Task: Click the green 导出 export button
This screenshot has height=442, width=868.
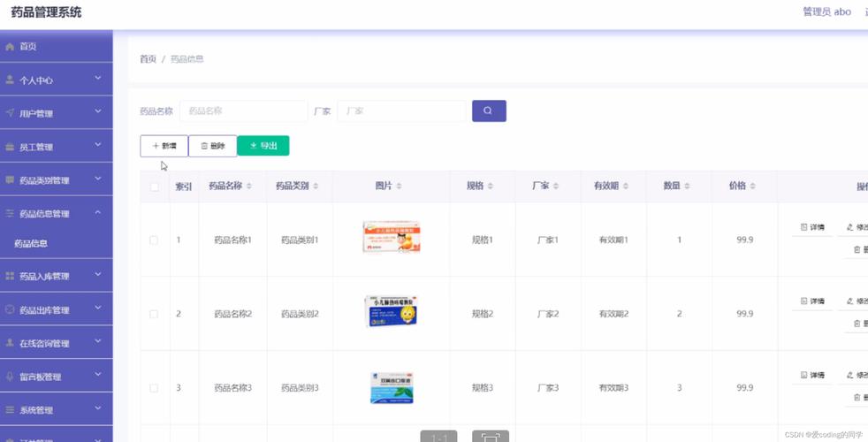Action: (263, 146)
